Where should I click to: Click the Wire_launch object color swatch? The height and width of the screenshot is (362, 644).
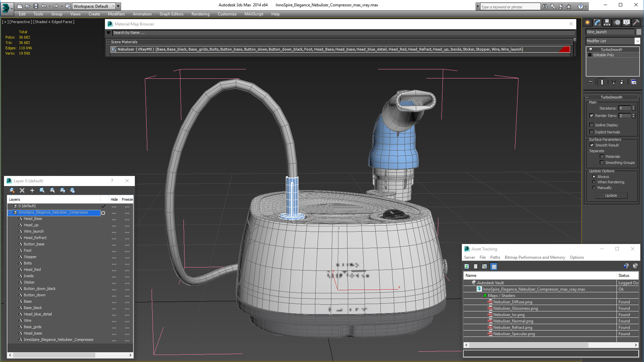tap(639, 32)
